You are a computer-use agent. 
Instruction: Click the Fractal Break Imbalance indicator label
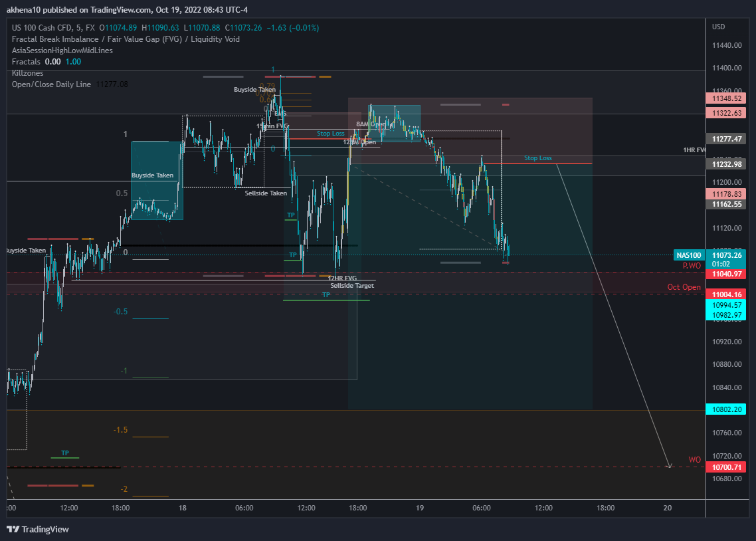(x=126, y=39)
